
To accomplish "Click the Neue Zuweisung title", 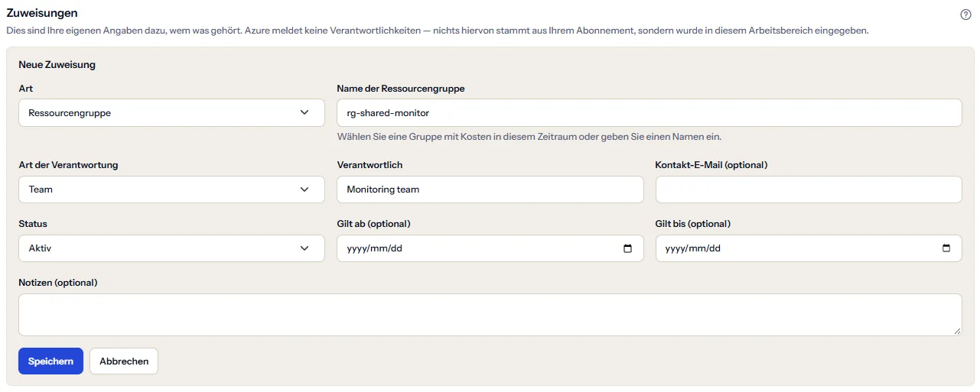I will pyautogui.click(x=57, y=65).
